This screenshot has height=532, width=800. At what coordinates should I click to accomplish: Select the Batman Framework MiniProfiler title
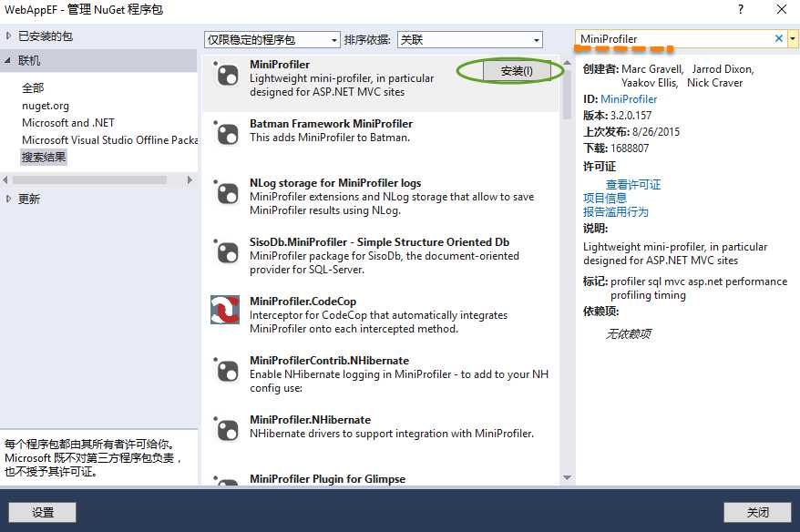point(331,124)
